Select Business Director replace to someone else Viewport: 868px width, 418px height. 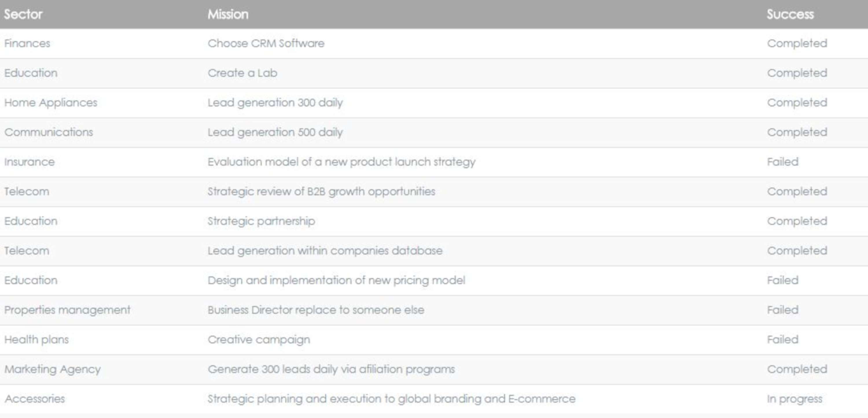coord(316,310)
